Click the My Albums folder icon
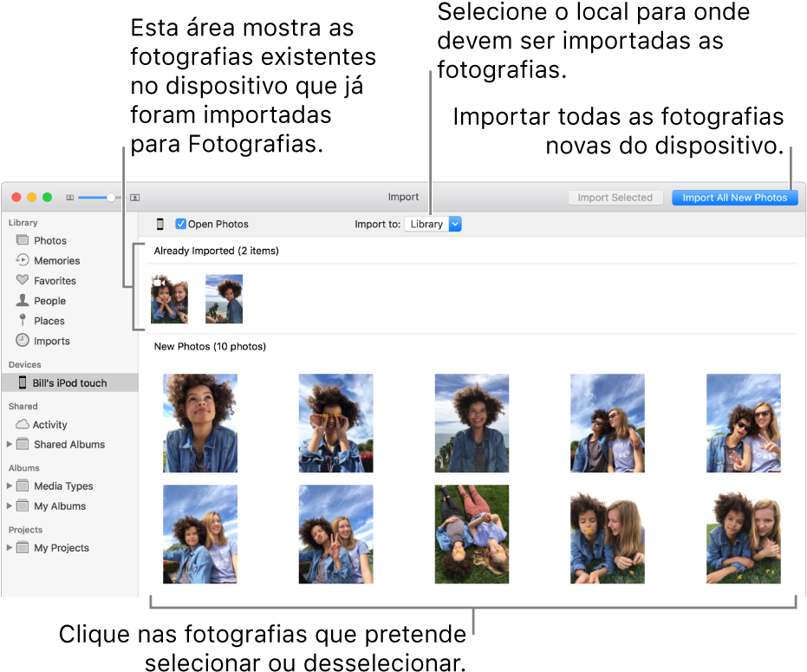Image resolution: width=807 pixels, height=672 pixels. coord(23,506)
